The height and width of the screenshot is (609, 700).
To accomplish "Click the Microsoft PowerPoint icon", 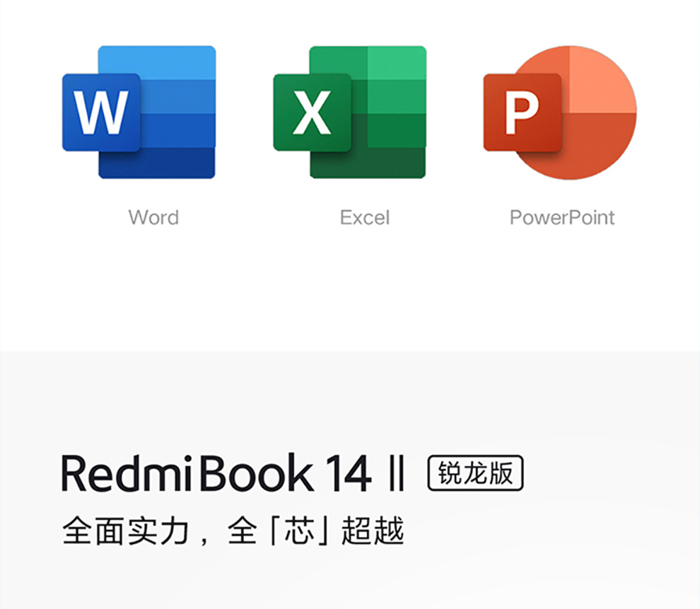I will [x=560, y=112].
